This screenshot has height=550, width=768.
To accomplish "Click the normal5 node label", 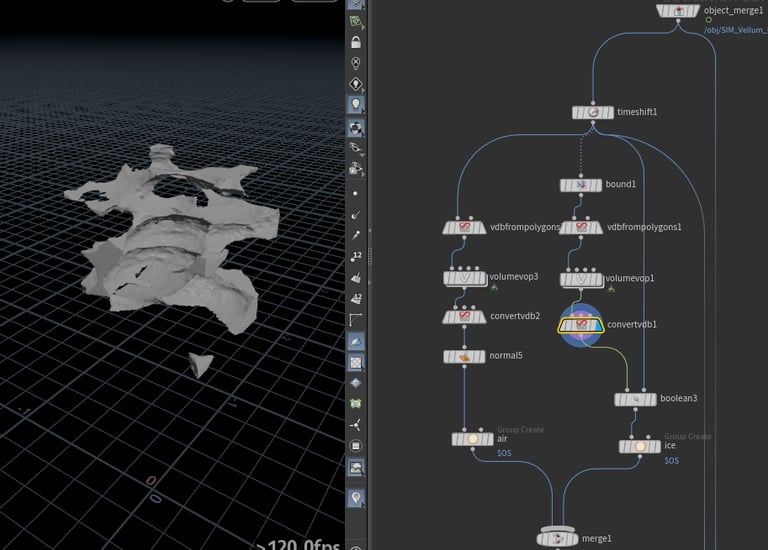I will pyautogui.click(x=506, y=356).
